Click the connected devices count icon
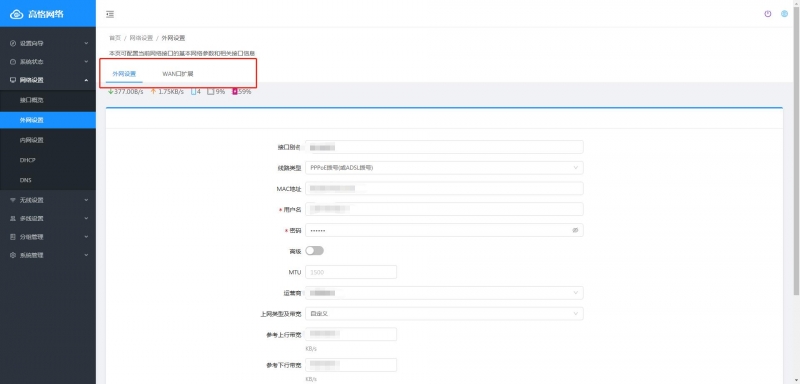The image size is (800, 384). point(193,92)
